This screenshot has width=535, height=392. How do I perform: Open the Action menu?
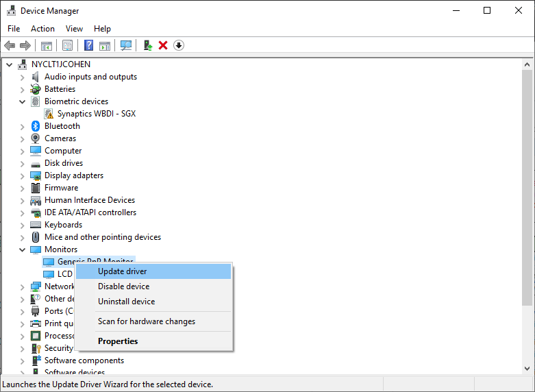click(42, 29)
